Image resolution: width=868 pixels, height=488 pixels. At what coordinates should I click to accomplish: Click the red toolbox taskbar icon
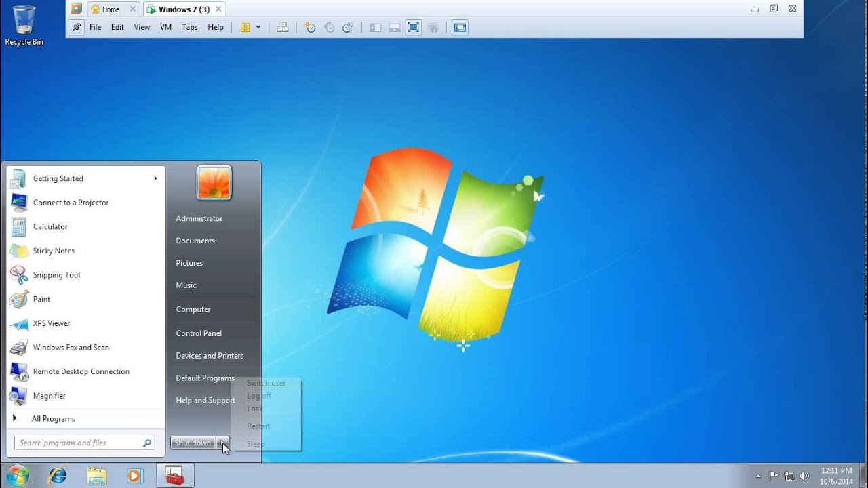coord(175,475)
